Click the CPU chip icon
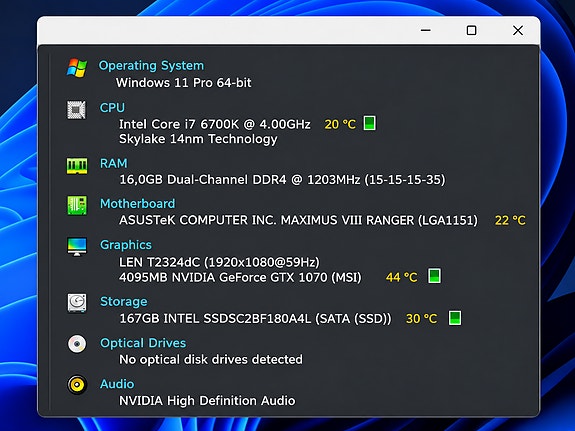 tap(77, 110)
